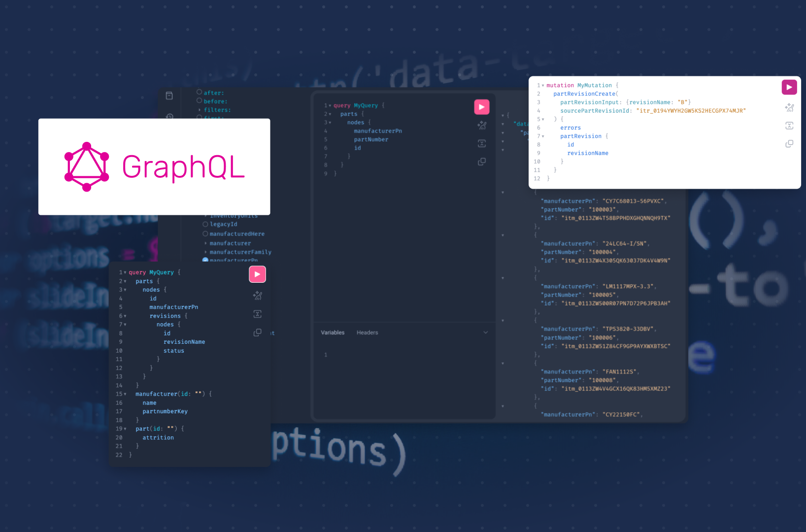Viewport: 806px width, 532px height.
Task: Fold the 'nodes' block on line 3 of the center editor
Action: click(x=330, y=123)
